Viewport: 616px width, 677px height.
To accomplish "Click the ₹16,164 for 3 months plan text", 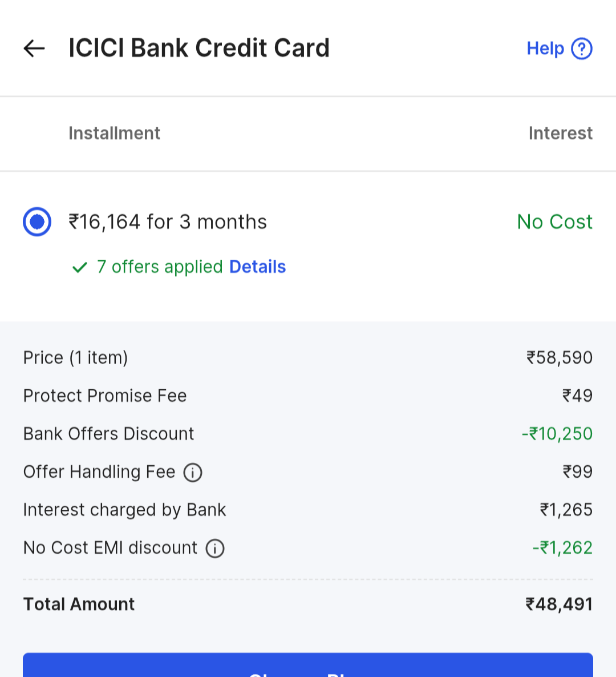I will coord(168,221).
